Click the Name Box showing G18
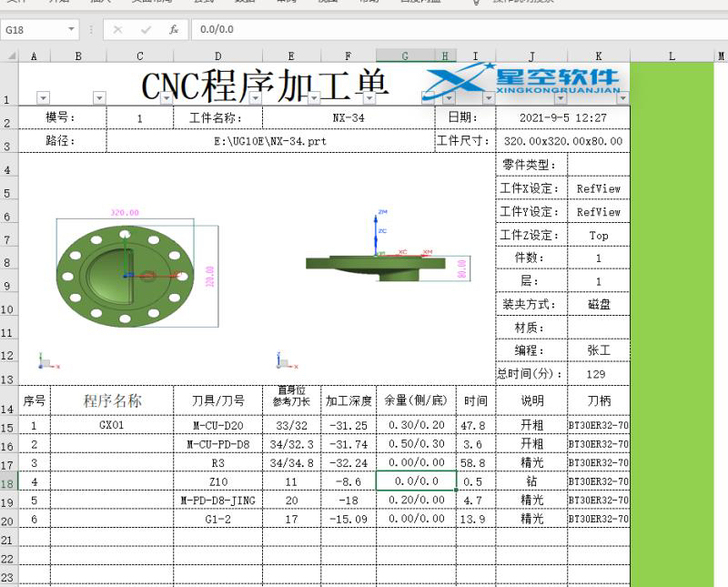This screenshot has width=728, height=587. tap(34, 30)
